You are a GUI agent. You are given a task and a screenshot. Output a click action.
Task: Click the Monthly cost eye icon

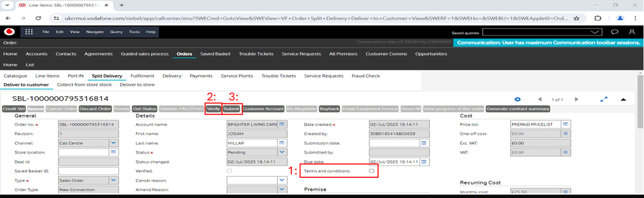(566, 192)
